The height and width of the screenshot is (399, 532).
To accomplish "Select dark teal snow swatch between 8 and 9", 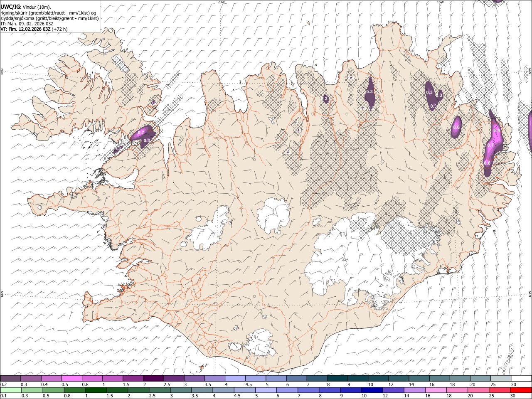I will pyautogui.click(x=337, y=378).
